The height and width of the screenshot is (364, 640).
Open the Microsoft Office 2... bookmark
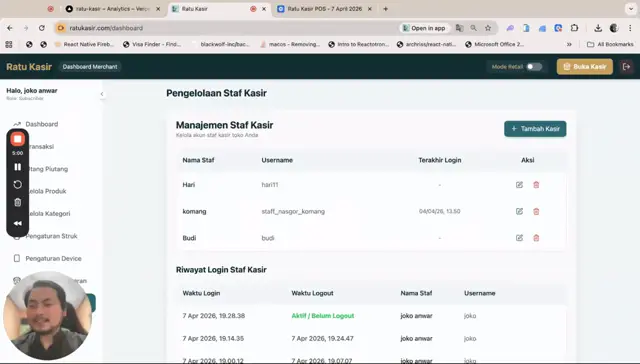(x=495, y=44)
